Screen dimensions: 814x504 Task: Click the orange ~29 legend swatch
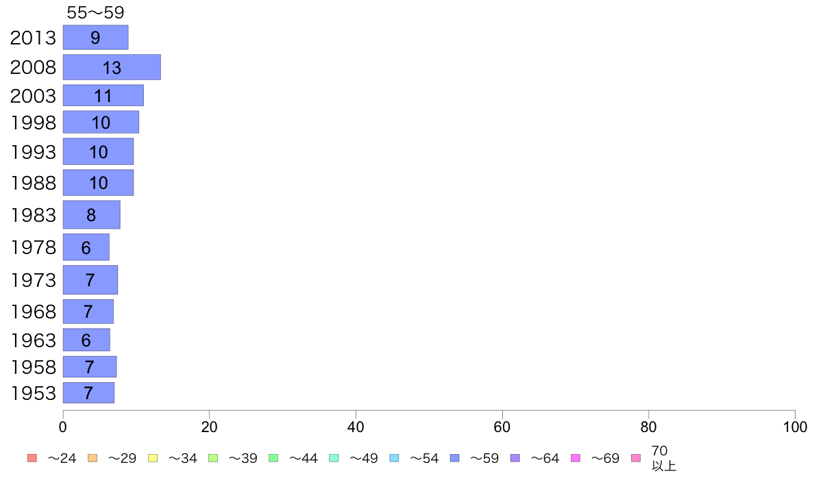click(92, 458)
